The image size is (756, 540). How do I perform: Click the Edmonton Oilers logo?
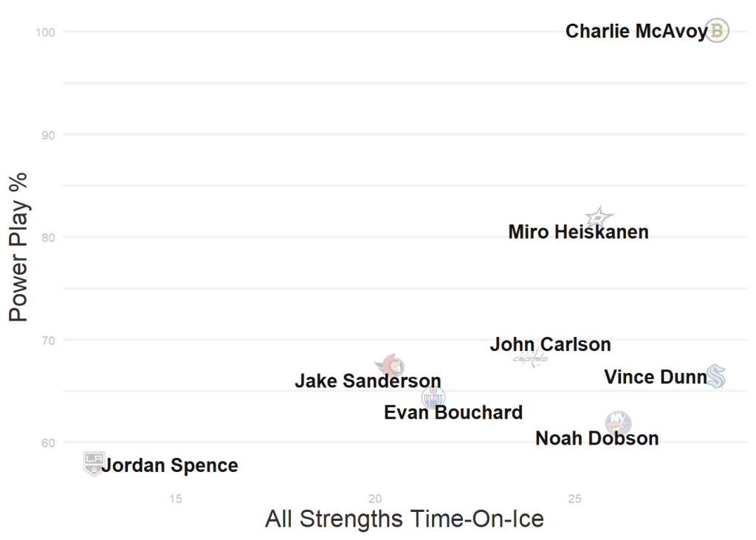(x=433, y=397)
